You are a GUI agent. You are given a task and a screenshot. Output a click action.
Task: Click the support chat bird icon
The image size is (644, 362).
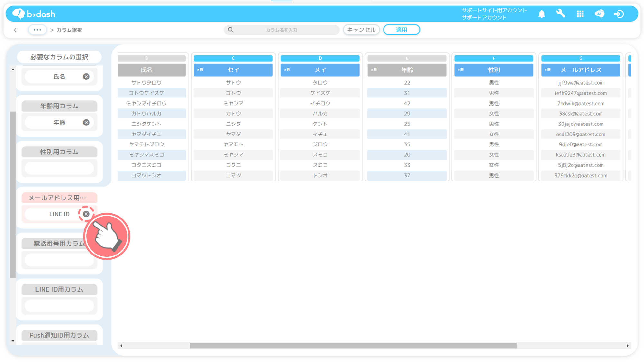599,14
